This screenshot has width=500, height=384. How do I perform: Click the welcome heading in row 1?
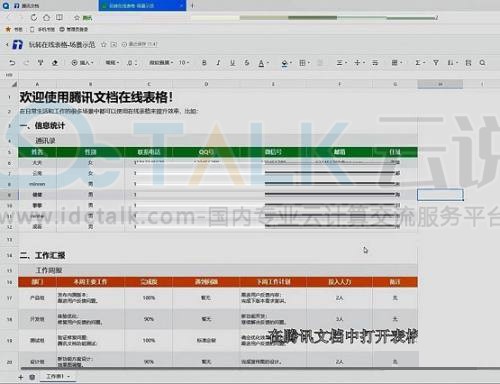[96, 97]
